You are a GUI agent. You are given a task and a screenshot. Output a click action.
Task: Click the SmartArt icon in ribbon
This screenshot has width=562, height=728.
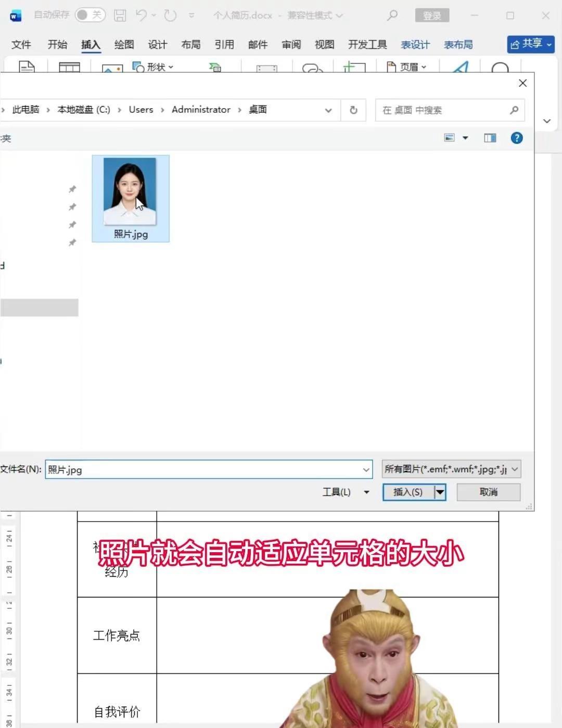coord(215,67)
